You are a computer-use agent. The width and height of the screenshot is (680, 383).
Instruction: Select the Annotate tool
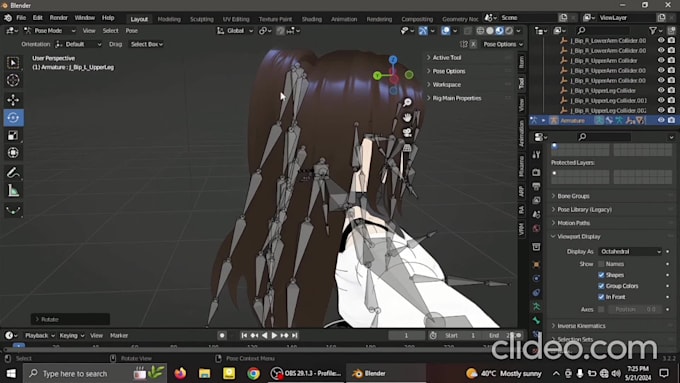point(13,173)
